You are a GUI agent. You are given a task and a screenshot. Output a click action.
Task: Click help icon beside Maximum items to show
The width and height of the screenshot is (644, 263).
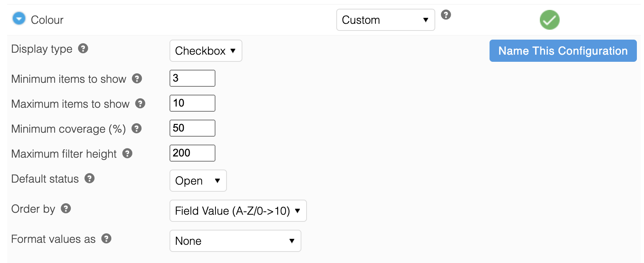140,103
